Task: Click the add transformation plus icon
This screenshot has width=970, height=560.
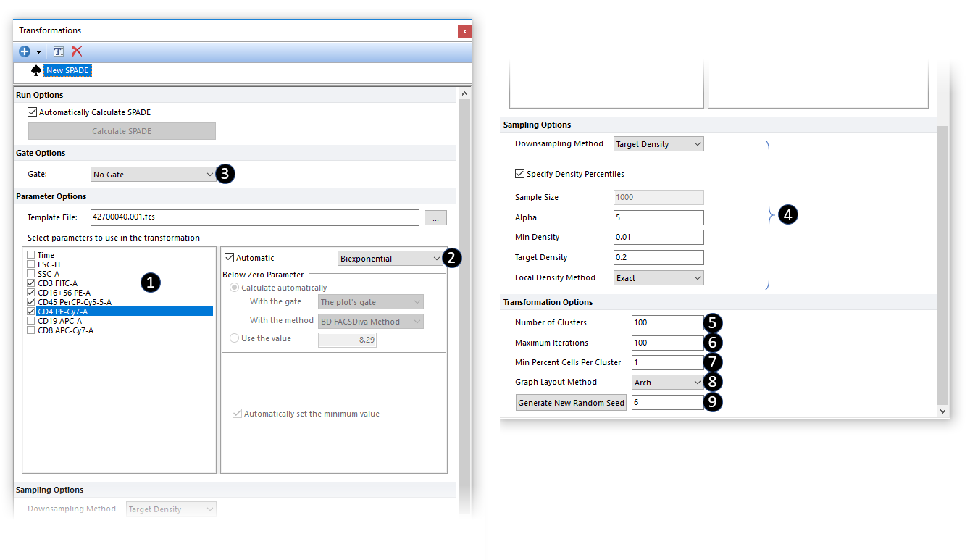Action: (x=25, y=51)
